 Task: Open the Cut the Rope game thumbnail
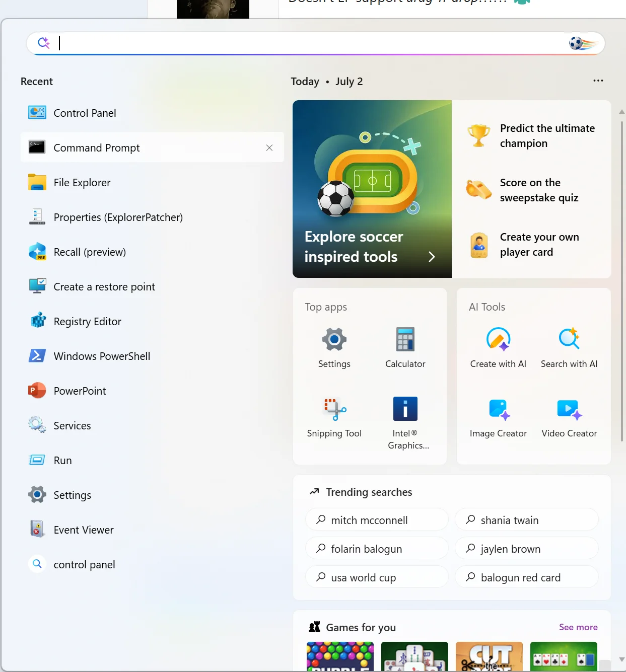(489, 656)
